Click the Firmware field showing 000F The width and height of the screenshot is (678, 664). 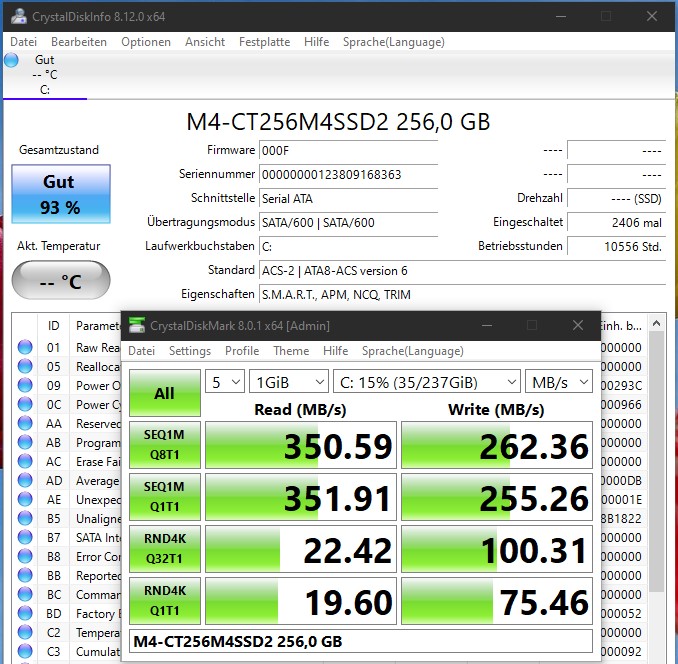[349, 151]
